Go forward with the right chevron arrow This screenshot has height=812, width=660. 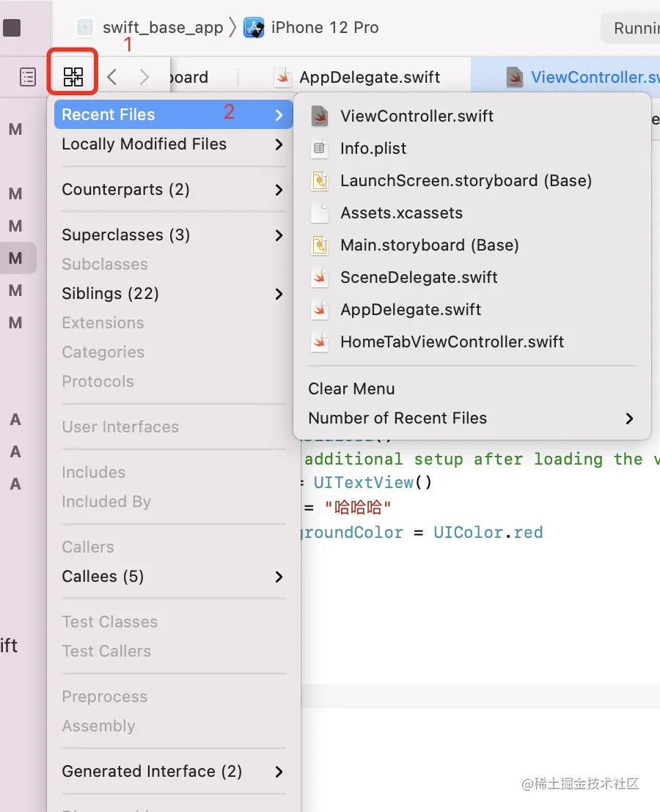[x=144, y=77]
